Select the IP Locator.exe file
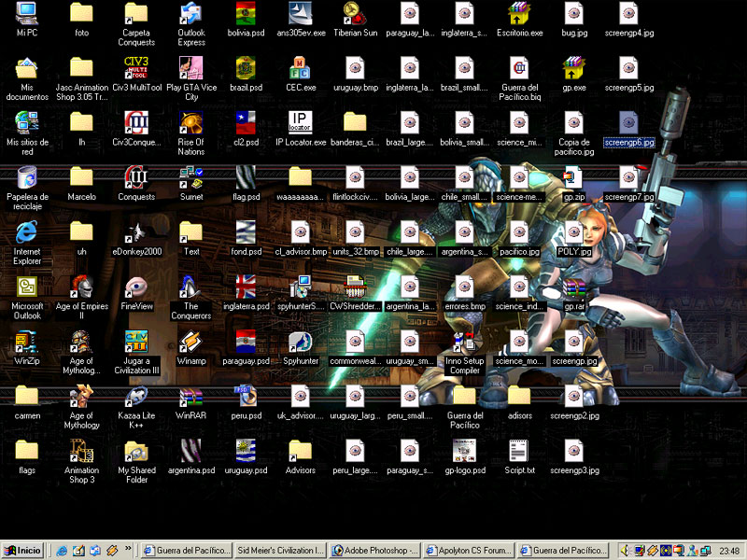 pos(301,123)
